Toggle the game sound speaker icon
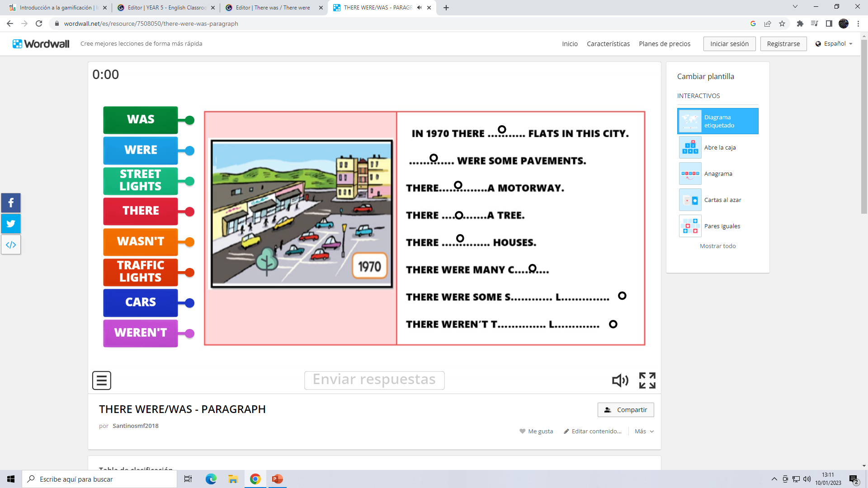Viewport: 868px width, 488px height. pos(620,380)
